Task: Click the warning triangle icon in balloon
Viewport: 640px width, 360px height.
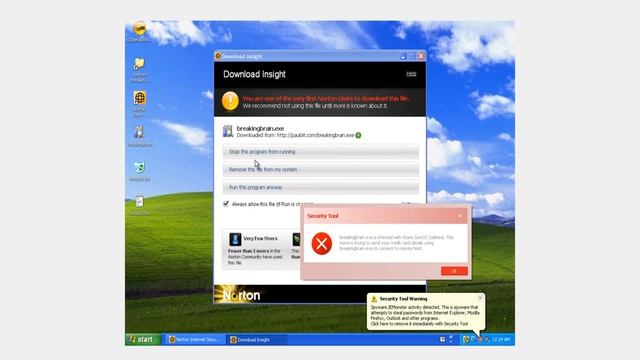Action: click(374, 299)
